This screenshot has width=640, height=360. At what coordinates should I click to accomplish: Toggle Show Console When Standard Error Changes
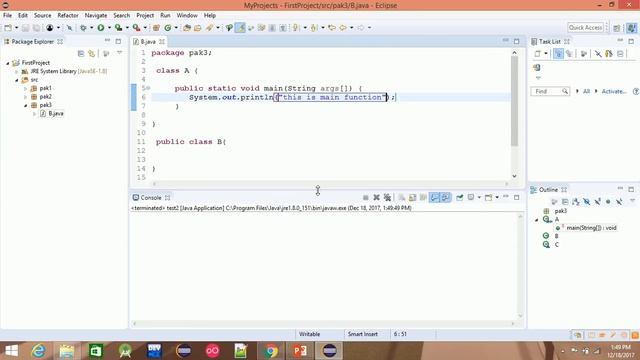pos(445,198)
